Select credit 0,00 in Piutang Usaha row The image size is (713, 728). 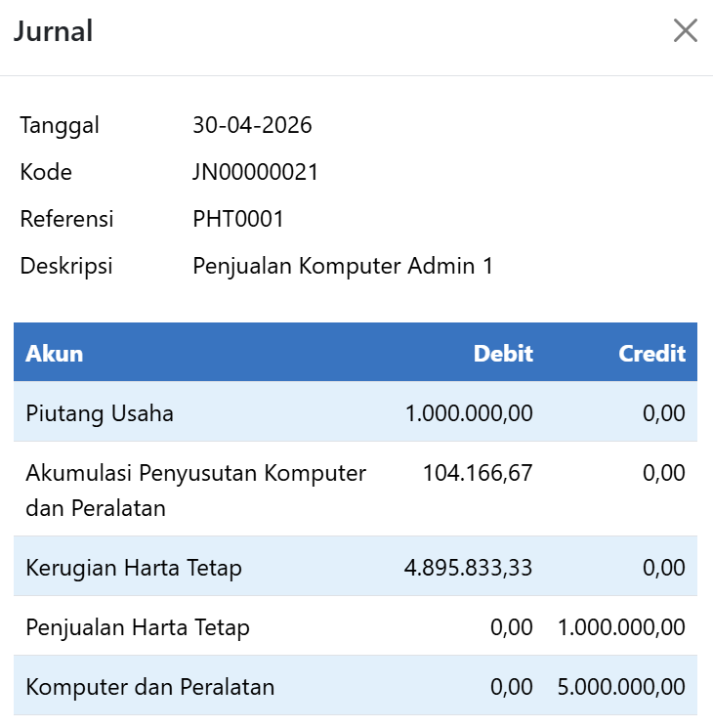664,413
